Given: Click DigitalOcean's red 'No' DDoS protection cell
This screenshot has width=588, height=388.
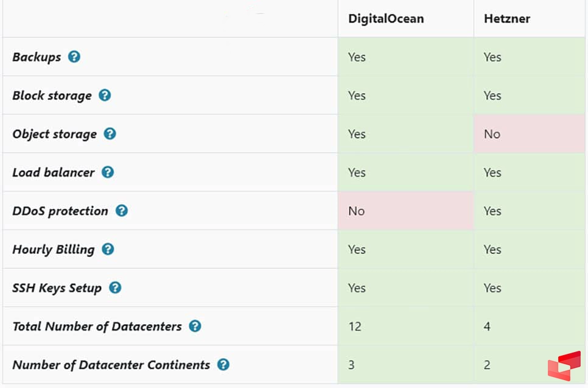Looking at the screenshot, I should pyautogui.click(x=356, y=211).
